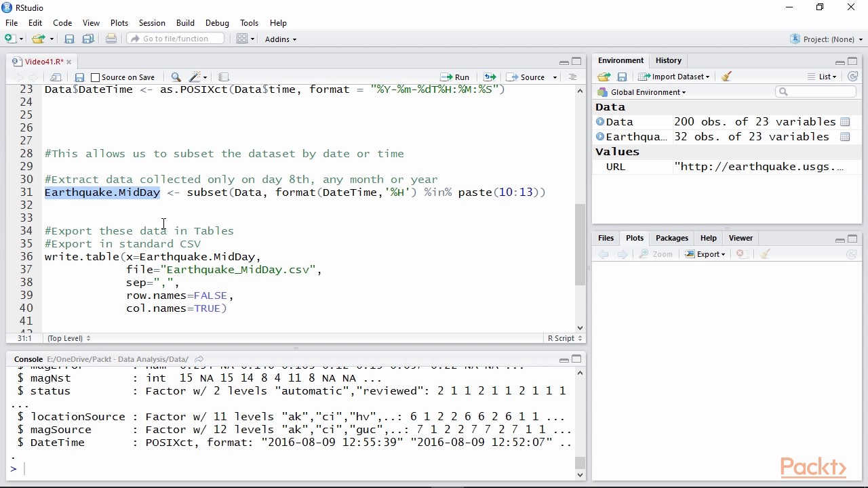
Task: Switch to the Files tab
Action: (606, 238)
